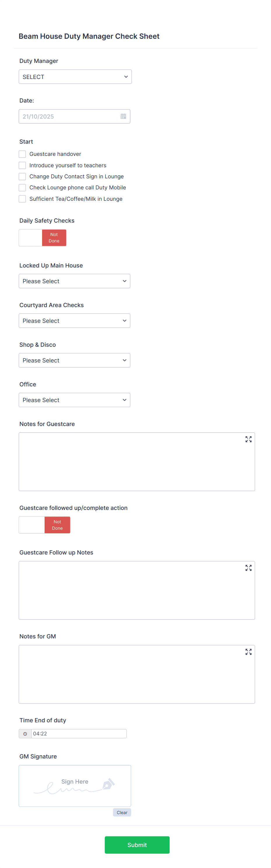Check Check Lounge phone call Duty Mobile

tap(22, 188)
